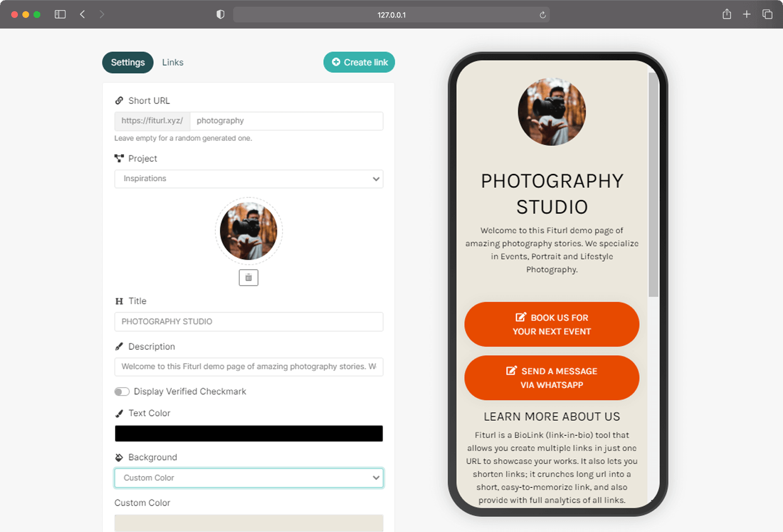Click Book Us For Your Next Event button
Viewport: 783px width, 532px height.
[551, 324]
